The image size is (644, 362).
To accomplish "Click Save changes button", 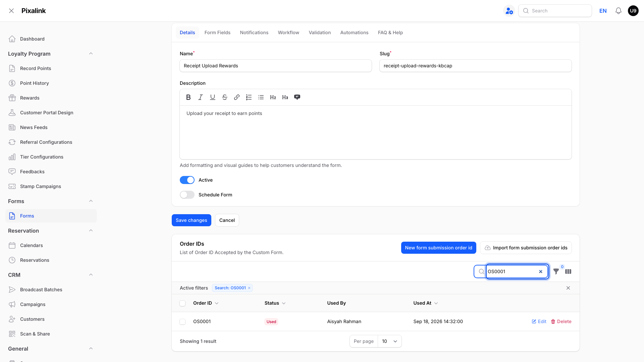I will point(191,220).
